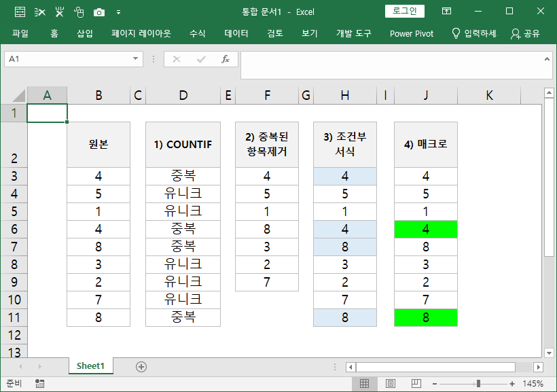Click the zoom slider handle

click(x=478, y=384)
